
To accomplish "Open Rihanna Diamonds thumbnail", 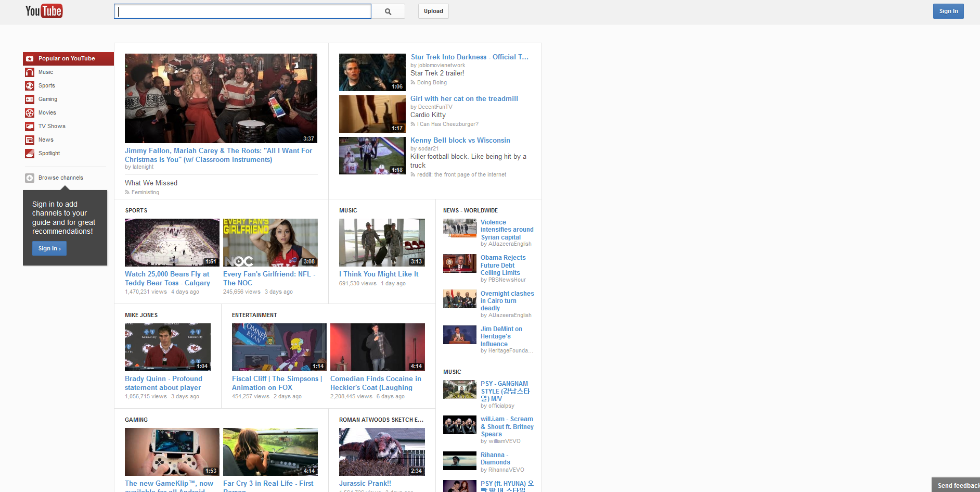I will (460, 461).
